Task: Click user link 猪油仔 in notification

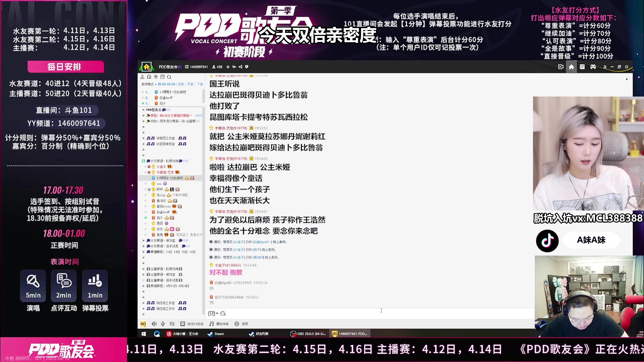Action: click(258, 257)
